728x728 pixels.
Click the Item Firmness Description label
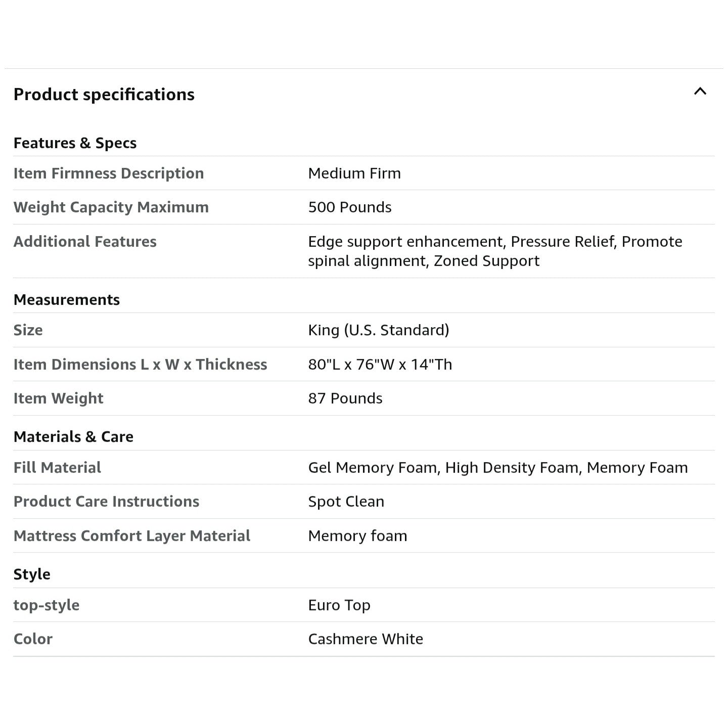pos(109,173)
